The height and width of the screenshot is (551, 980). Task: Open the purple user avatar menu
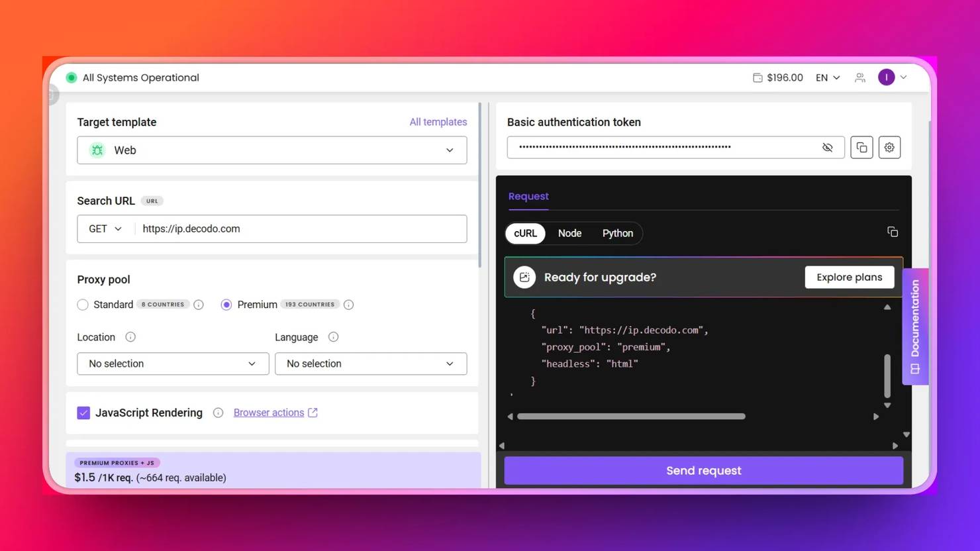click(887, 77)
